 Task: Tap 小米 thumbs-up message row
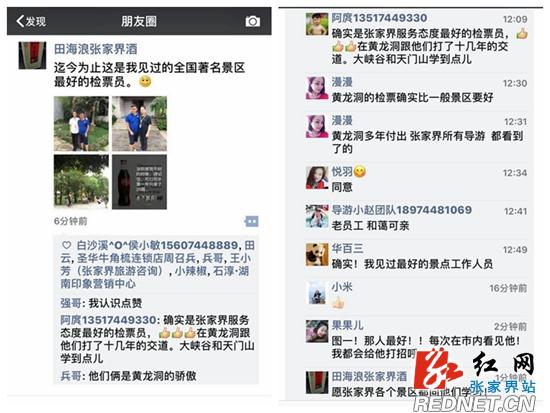tap(417, 295)
